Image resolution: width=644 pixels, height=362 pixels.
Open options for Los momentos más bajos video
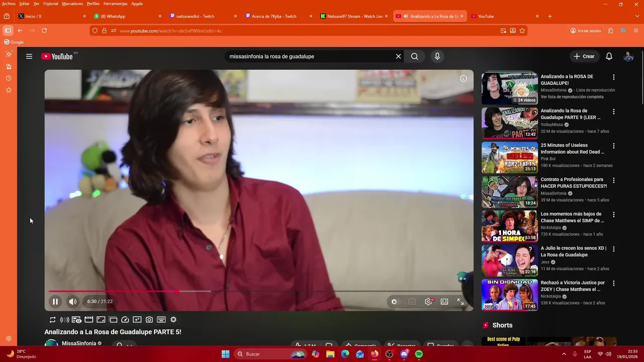(614, 215)
